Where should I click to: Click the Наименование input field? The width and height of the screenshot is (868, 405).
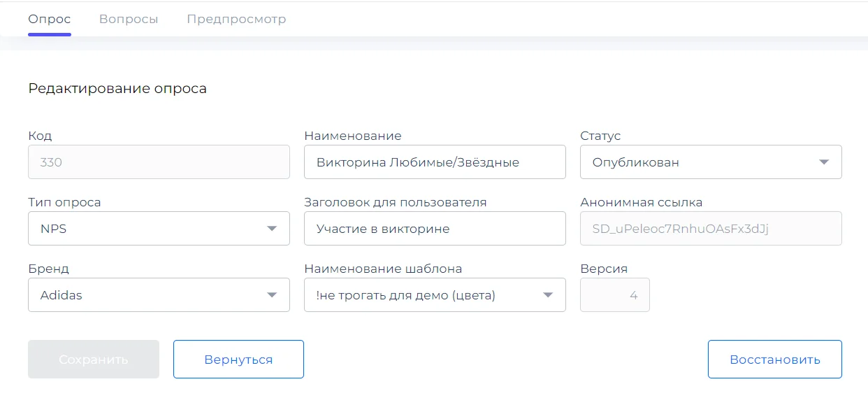coord(435,162)
